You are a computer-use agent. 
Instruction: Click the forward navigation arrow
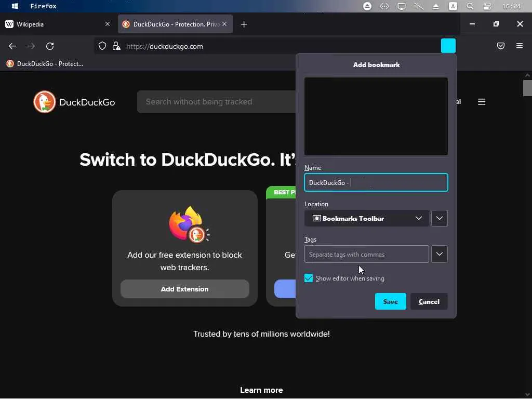31,46
